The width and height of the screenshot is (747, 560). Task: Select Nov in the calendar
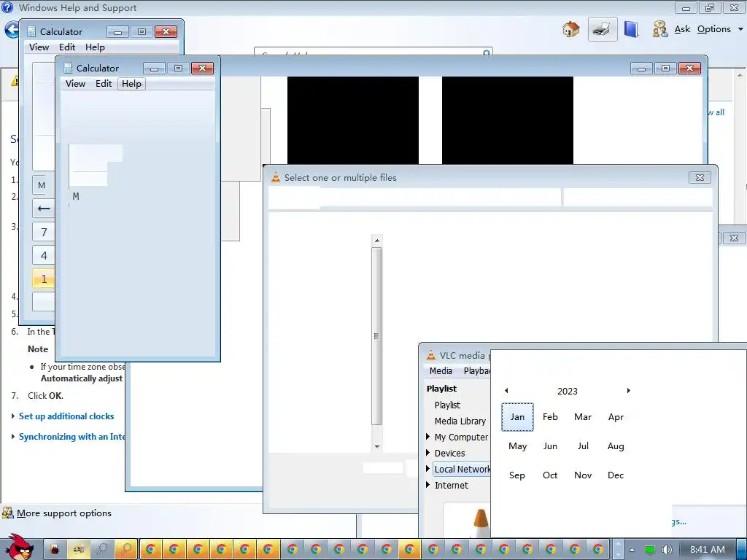coord(583,475)
